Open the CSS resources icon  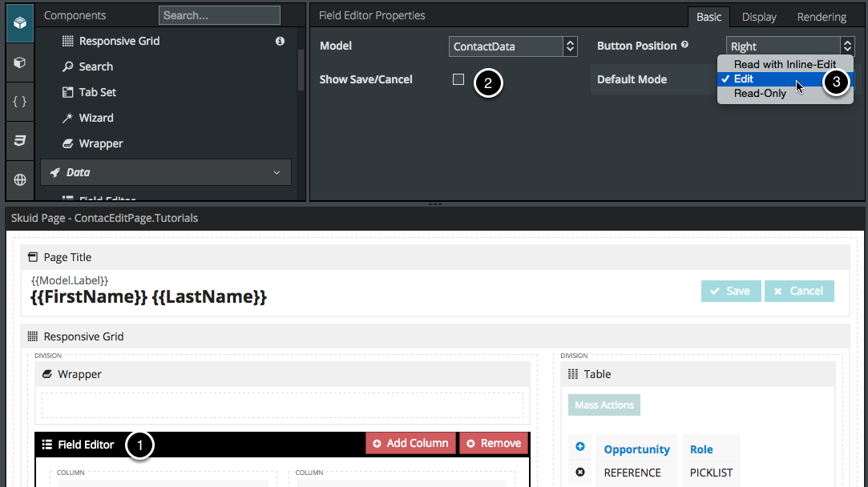(x=20, y=141)
